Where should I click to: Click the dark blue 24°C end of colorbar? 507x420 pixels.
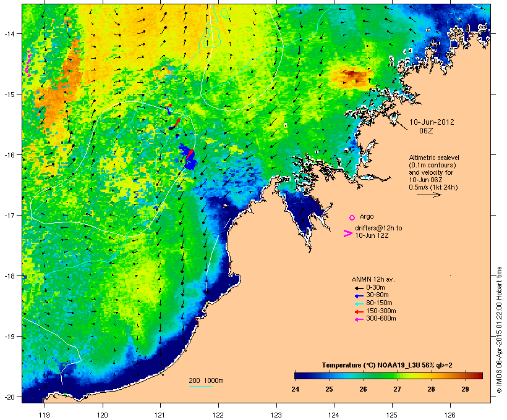[x=299, y=376]
